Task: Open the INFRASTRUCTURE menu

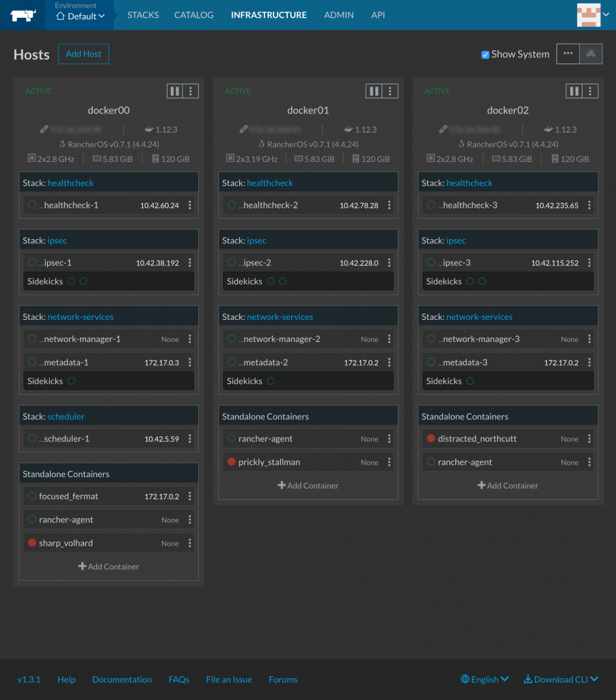Action: pos(269,15)
